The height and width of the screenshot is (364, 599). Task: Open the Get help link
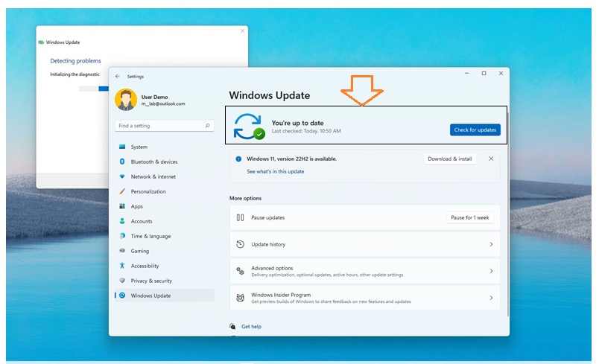coord(251,326)
